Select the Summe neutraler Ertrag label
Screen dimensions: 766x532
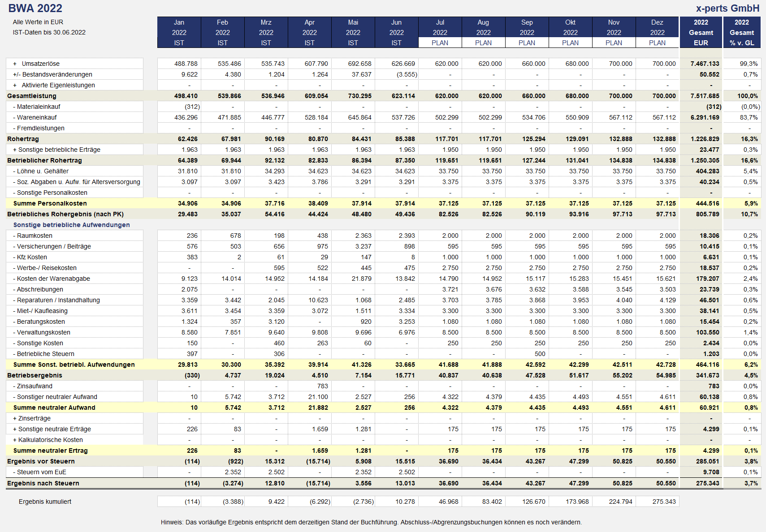[x=51, y=450]
